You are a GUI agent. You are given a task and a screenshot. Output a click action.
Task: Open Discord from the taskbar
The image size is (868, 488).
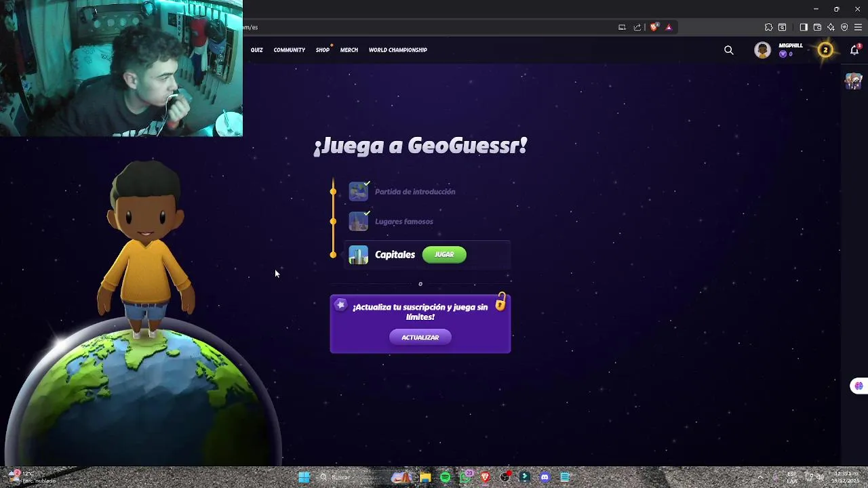(x=545, y=477)
